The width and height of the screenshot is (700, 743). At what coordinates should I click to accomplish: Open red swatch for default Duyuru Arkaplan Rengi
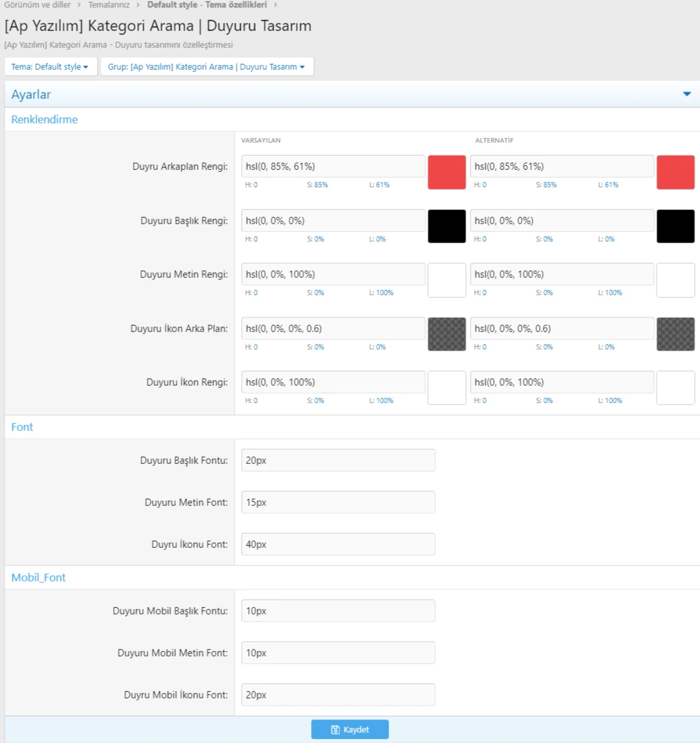(447, 172)
